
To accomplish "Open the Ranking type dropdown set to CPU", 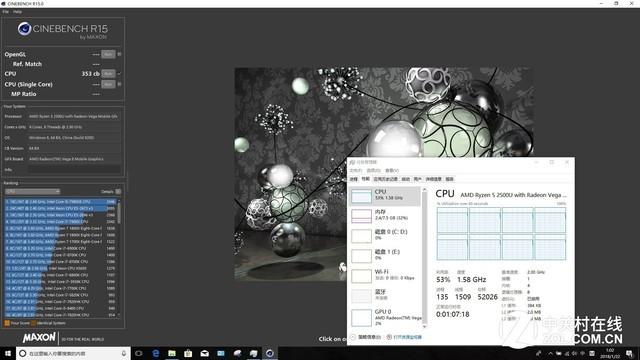I will pyautogui.click(x=32, y=191).
